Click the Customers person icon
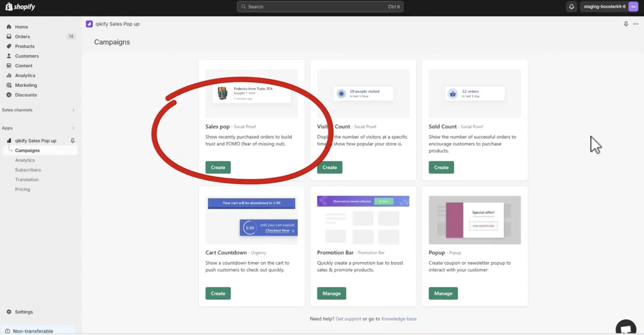This screenshot has width=644, height=335. coord(9,56)
